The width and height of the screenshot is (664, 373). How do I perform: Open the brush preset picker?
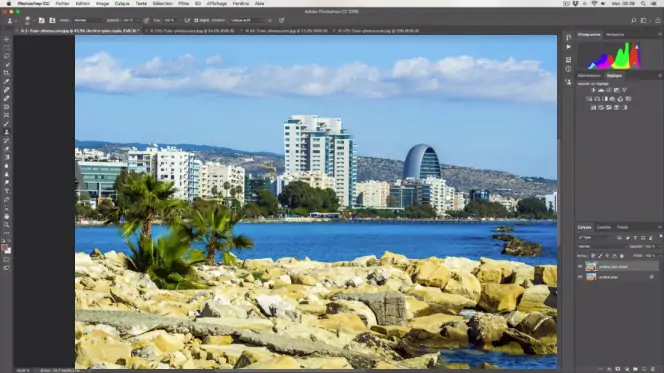[28, 20]
